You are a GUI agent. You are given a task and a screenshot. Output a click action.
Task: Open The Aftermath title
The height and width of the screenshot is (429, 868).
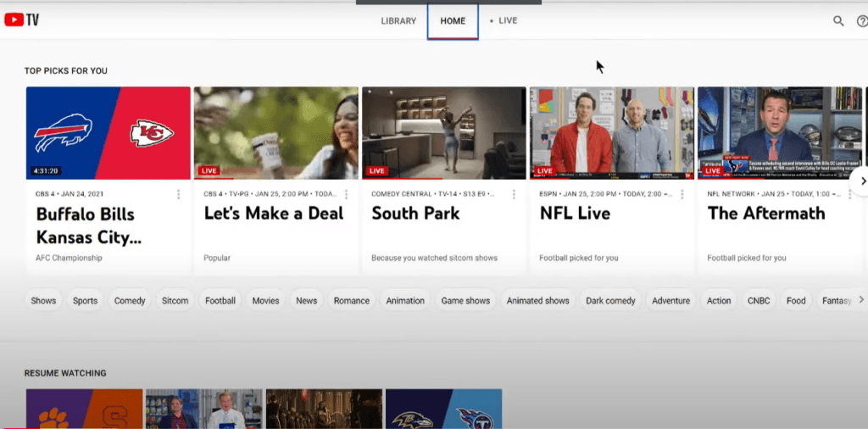click(x=766, y=213)
